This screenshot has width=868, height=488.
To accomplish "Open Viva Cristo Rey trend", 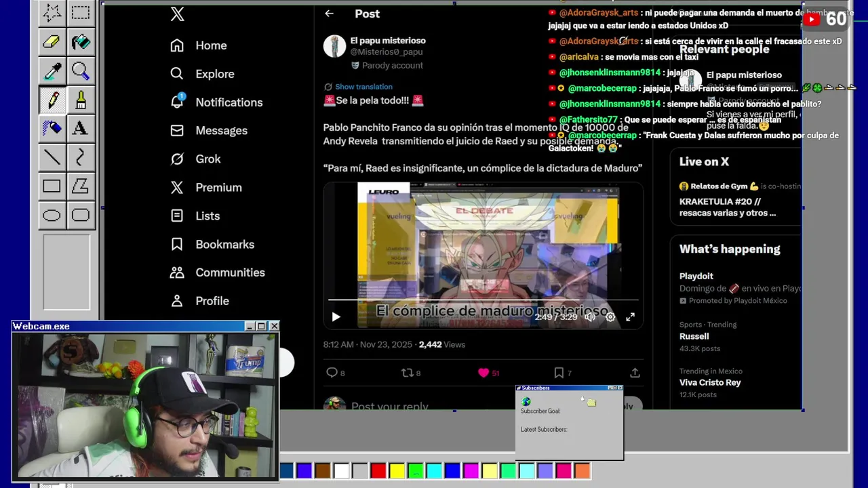I will pyautogui.click(x=710, y=382).
